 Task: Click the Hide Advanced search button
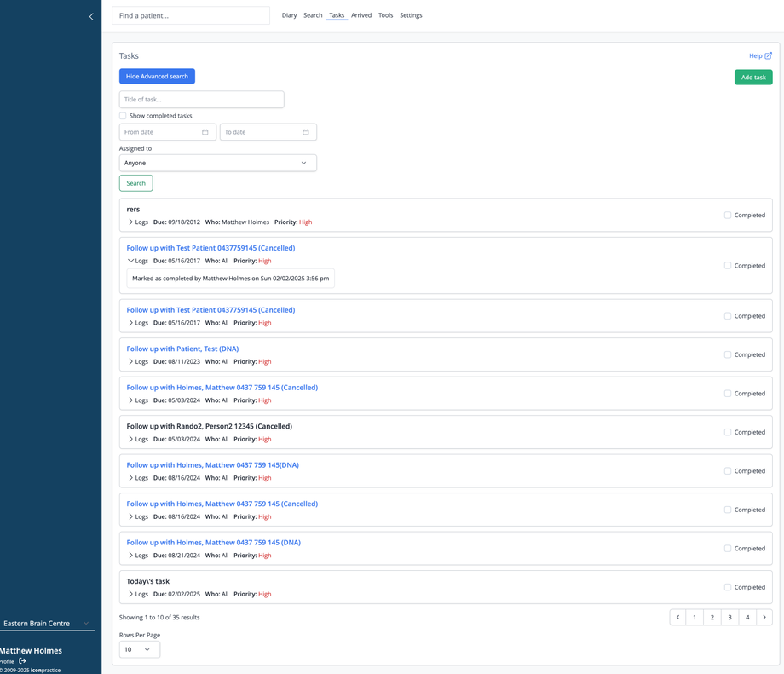[x=157, y=76]
